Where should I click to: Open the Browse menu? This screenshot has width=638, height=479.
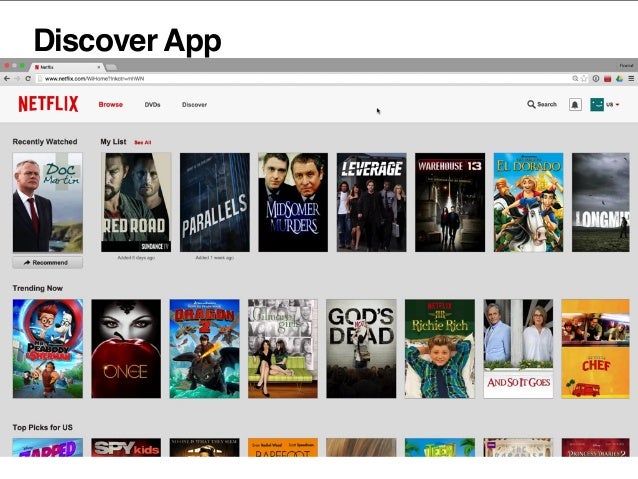coord(111,105)
